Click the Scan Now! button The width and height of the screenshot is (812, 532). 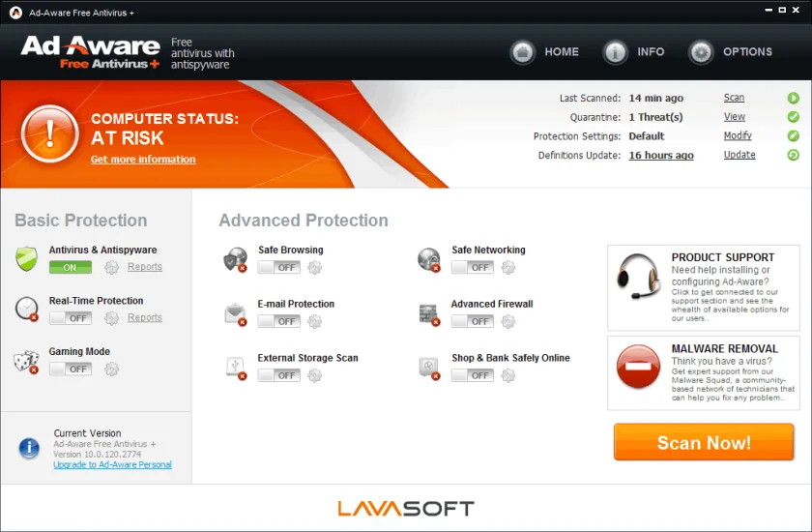[x=704, y=442]
